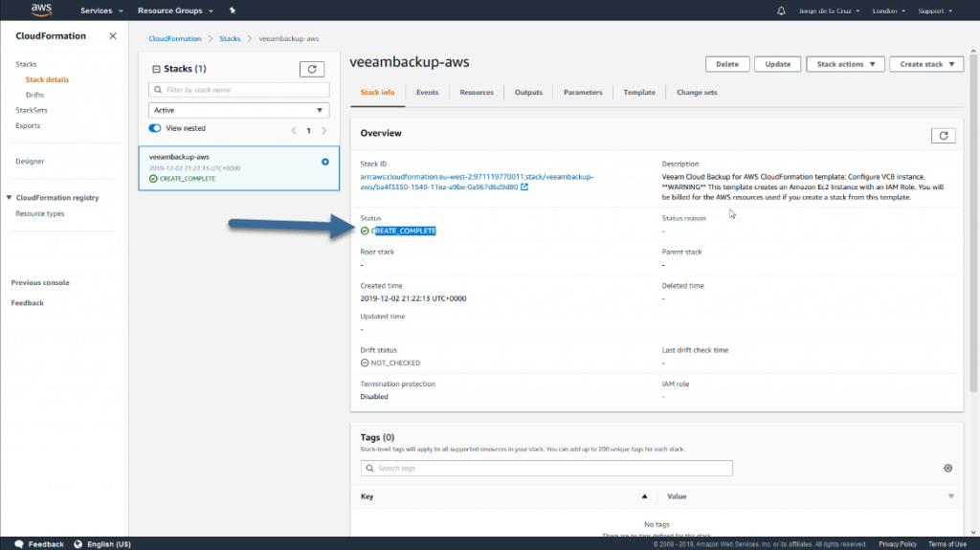Open the Resource Groups menu
The image size is (980, 550).
175,11
